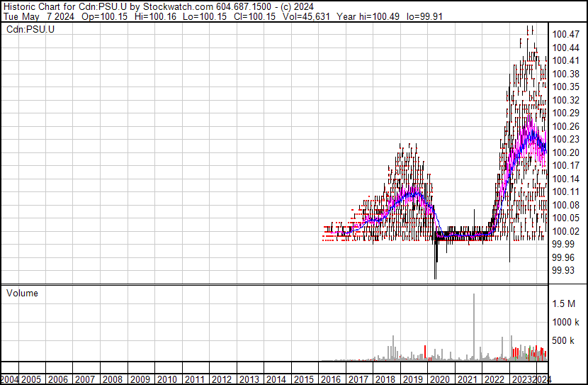Click the 2016 year label on the time axis
The image size is (588, 385).
click(x=331, y=380)
